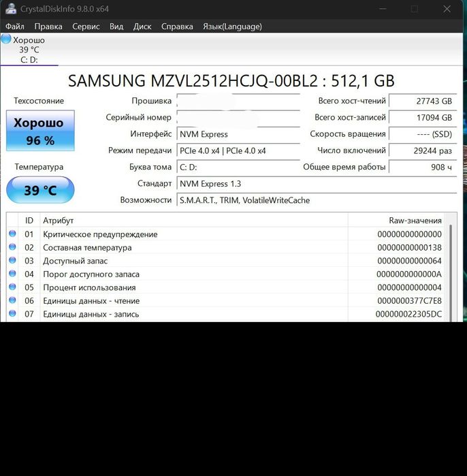Viewport: 467px width, 476px height.
Task: Click raw value 00000022305DC
Action: 408,314
